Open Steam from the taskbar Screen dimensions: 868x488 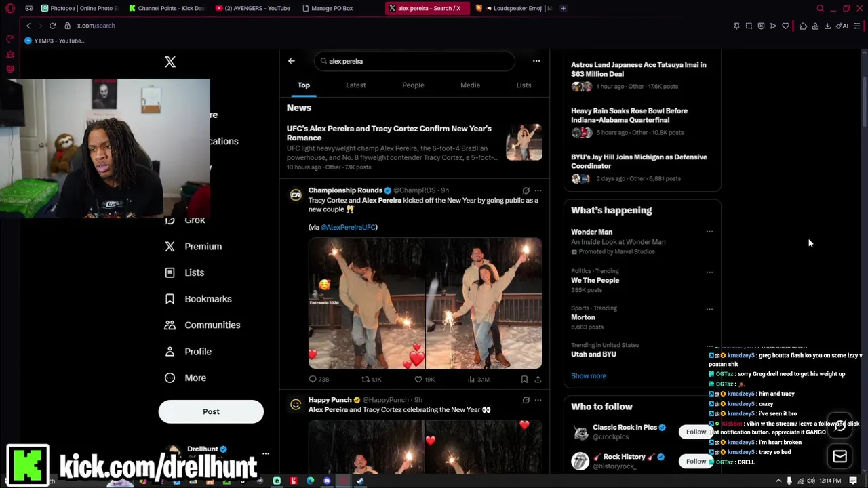point(360,481)
